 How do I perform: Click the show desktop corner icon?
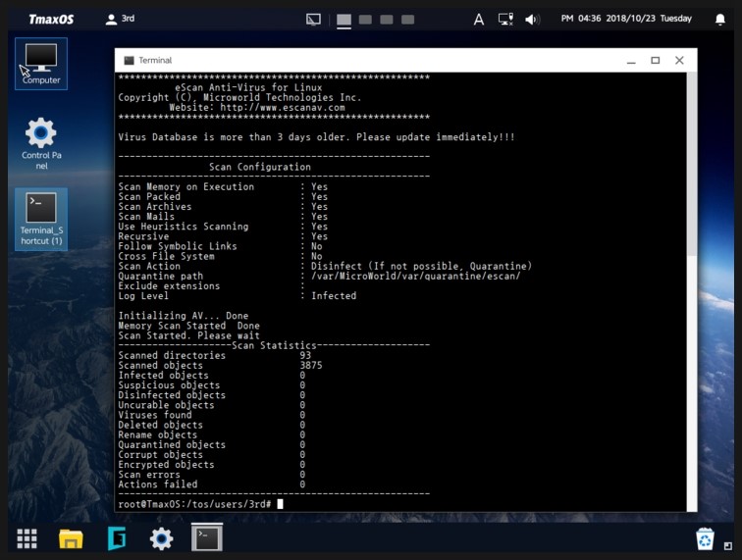[728, 546]
